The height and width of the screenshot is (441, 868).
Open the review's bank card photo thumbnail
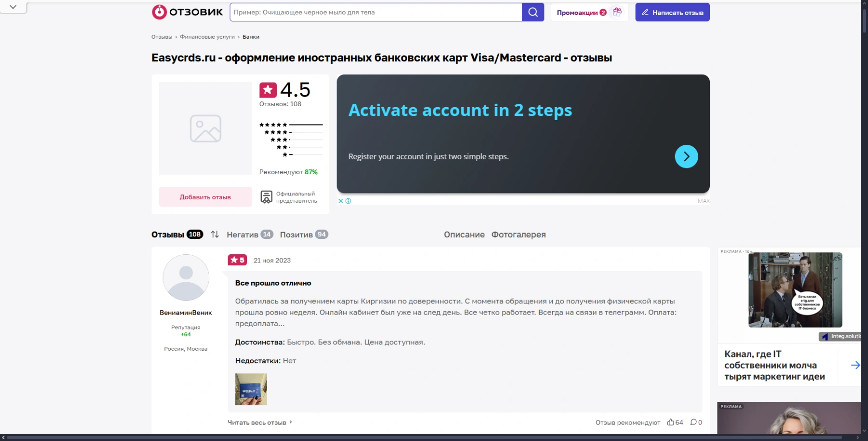(251, 389)
